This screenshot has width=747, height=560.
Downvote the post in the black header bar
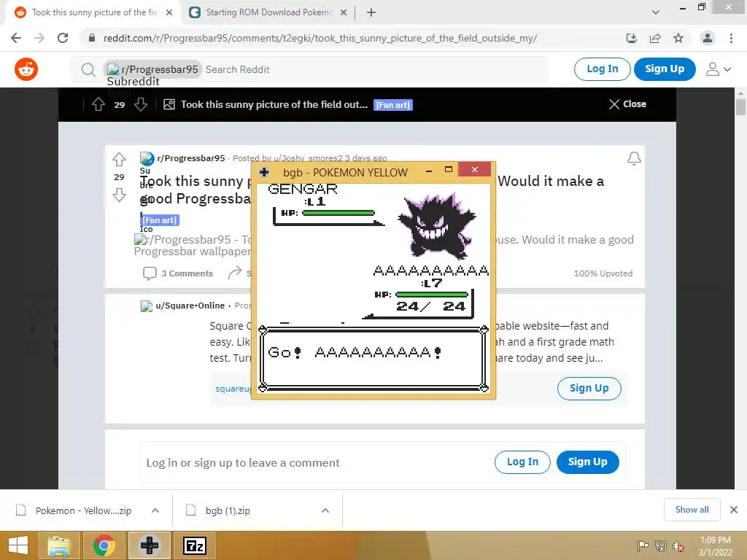141,104
